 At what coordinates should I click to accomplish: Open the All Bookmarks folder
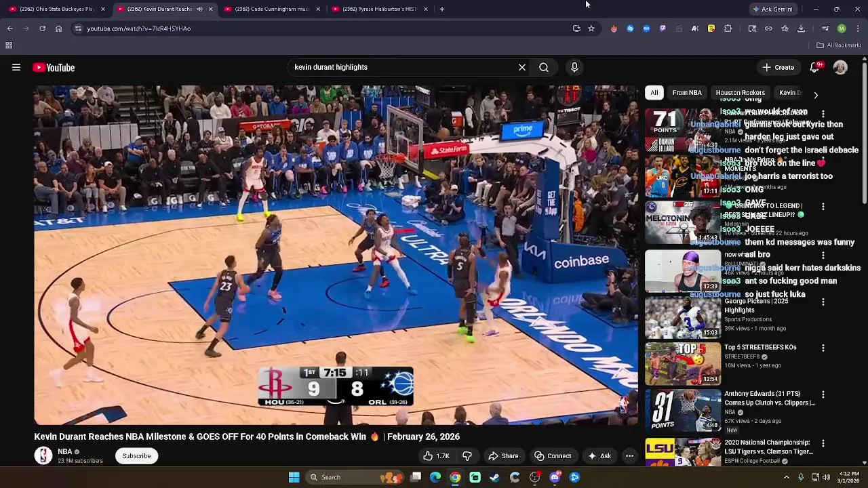pos(839,45)
